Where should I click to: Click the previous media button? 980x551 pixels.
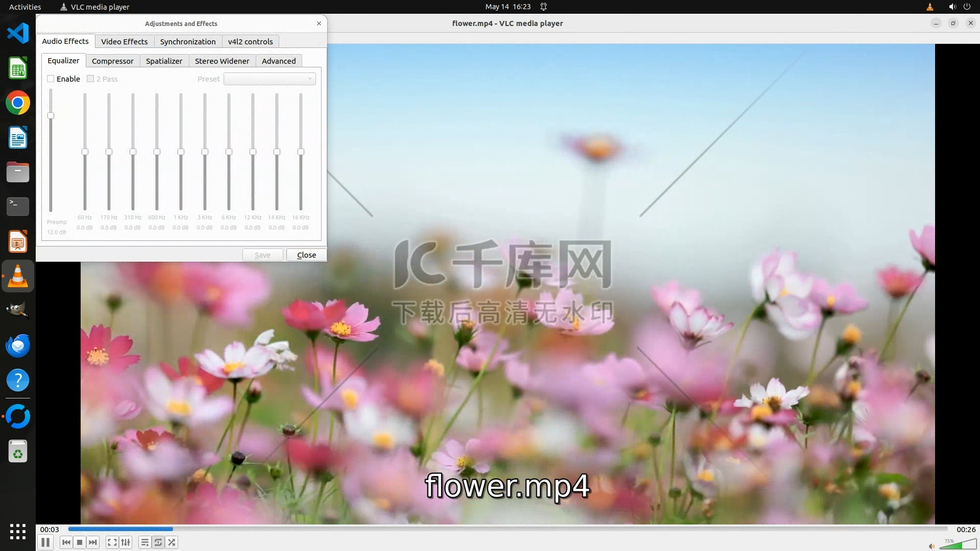point(66,542)
